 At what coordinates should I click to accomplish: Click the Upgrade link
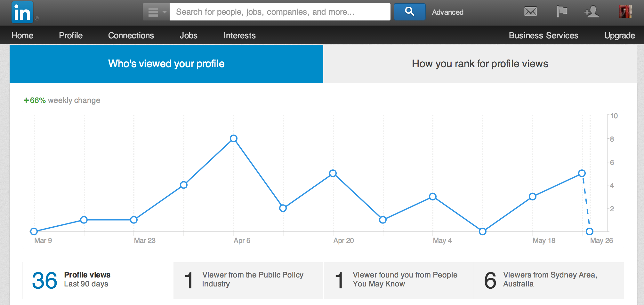[619, 35]
